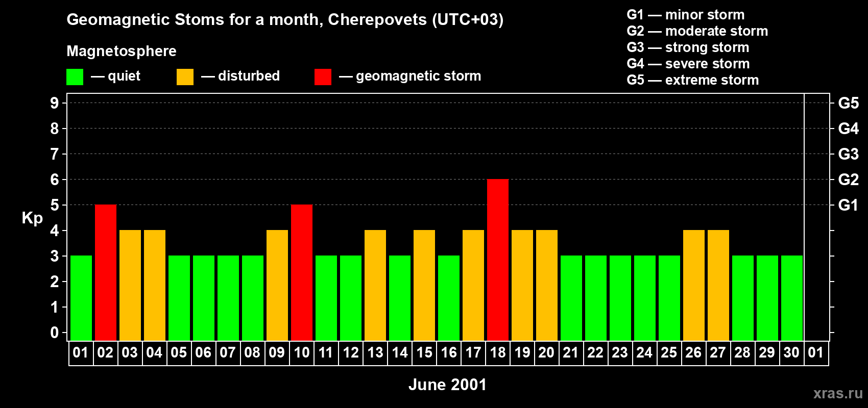Viewport: 868px width, 408px height.
Task: Click 'G4 — severe storm' legend line
Action: click(x=688, y=64)
